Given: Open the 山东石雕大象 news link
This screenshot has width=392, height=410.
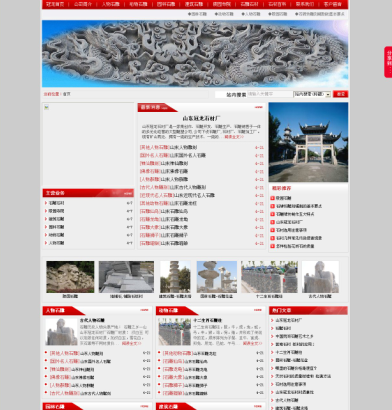Looking at the screenshot, I should click(174, 227).
